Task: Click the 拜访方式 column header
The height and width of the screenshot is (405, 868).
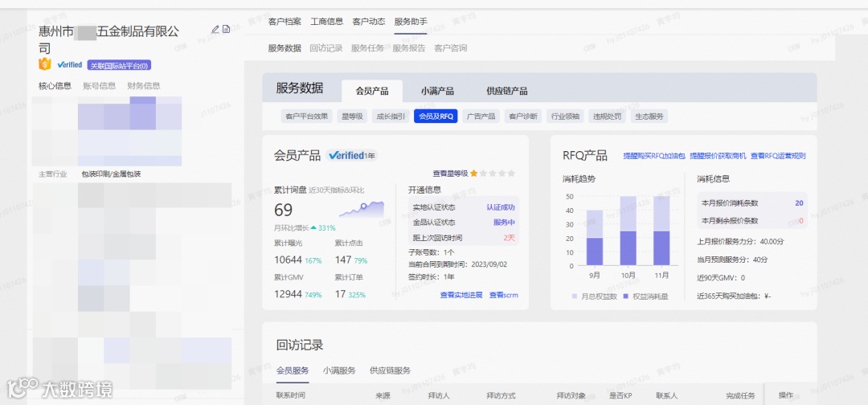Action: (x=501, y=395)
